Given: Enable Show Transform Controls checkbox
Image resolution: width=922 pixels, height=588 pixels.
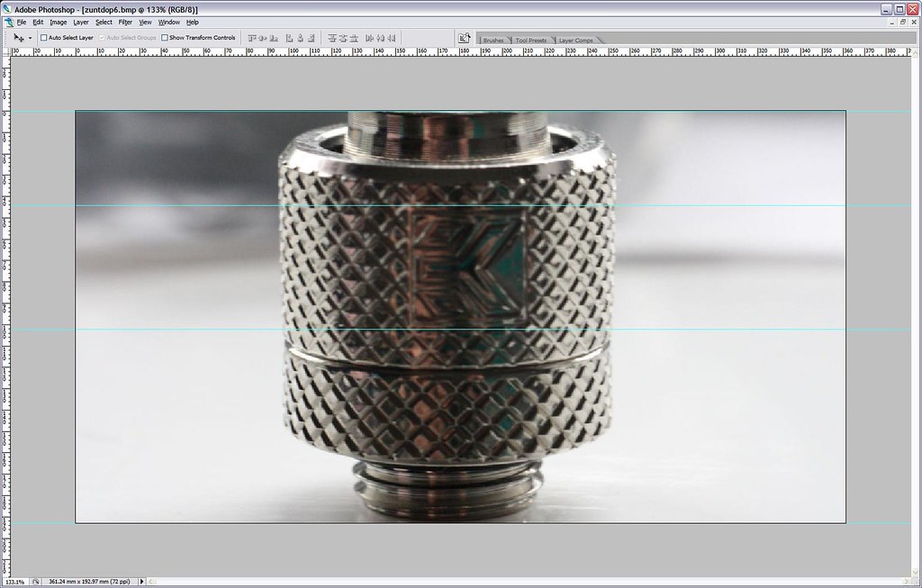Looking at the screenshot, I should coord(165,38).
